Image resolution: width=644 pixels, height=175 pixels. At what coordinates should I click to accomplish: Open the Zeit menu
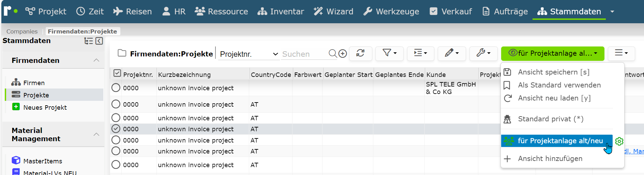pos(90,11)
